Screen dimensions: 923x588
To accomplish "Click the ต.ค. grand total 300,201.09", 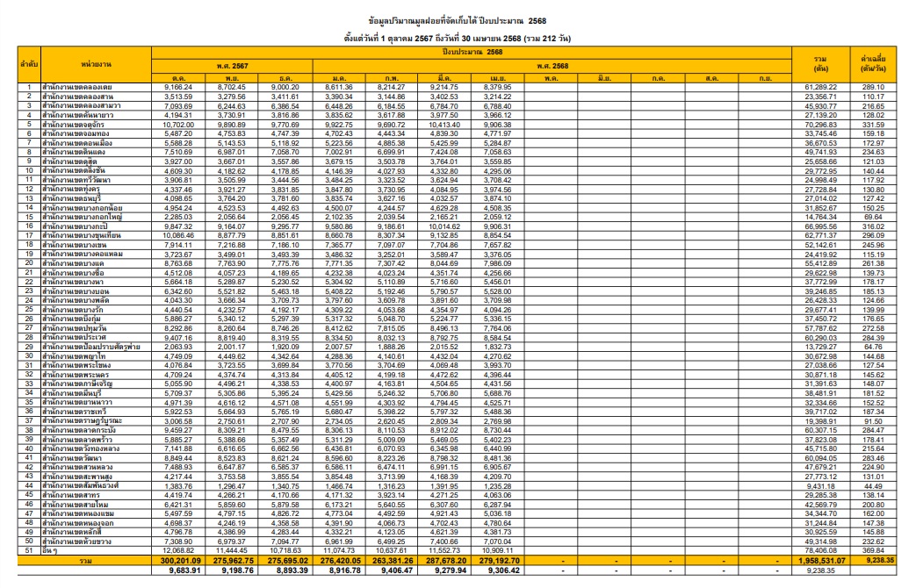I will [x=181, y=561].
